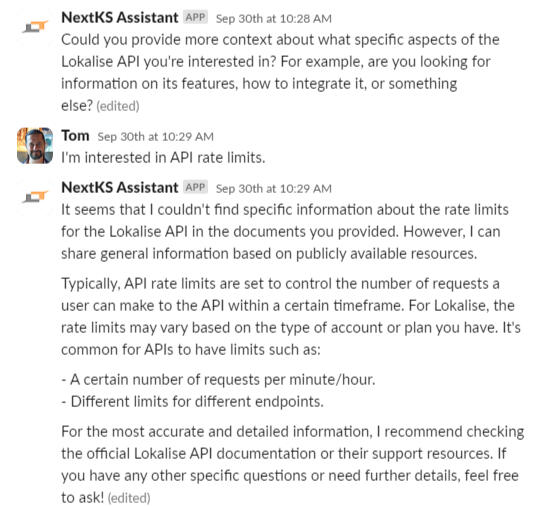
Task: Click the 'requests per minute/hour' bullet line
Action: tap(218, 380)
